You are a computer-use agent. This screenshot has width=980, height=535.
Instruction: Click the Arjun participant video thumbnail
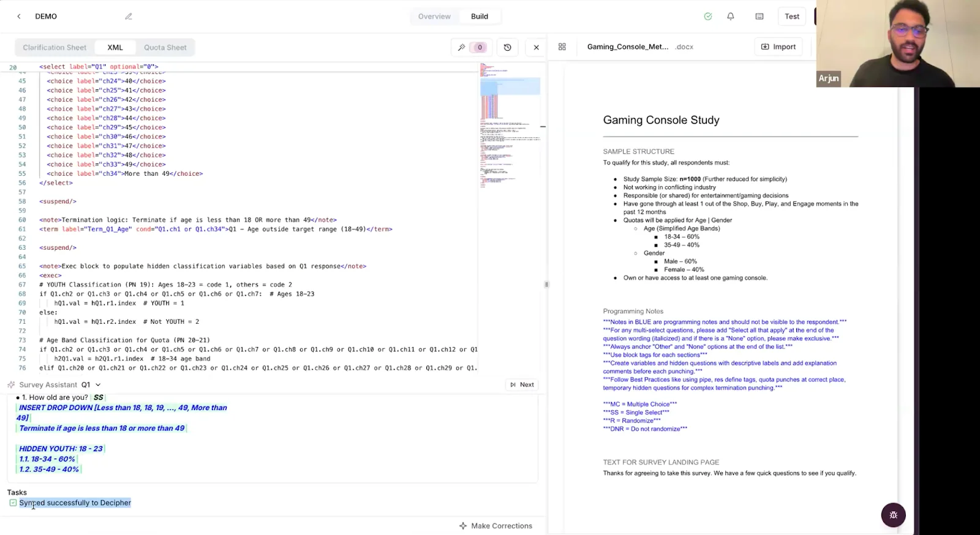pos(897,43)
